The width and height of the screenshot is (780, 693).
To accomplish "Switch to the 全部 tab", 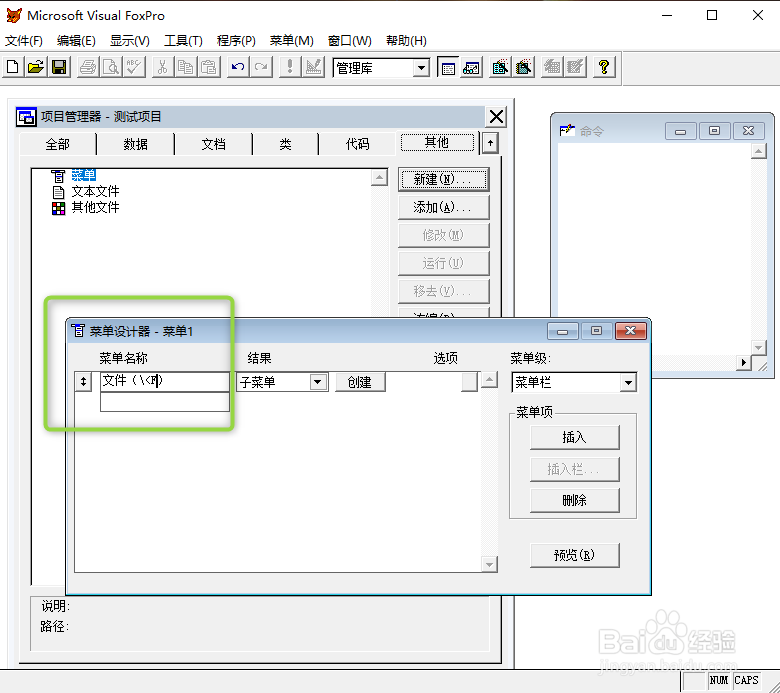I will point(57,144).
